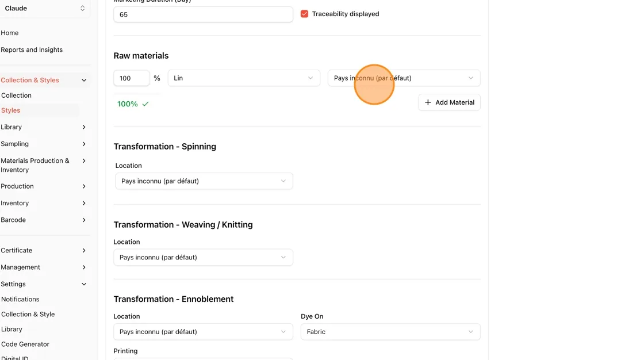
Task: Expand the Library sidebar section
Action: pyautogui.click(x=84, y=127)
